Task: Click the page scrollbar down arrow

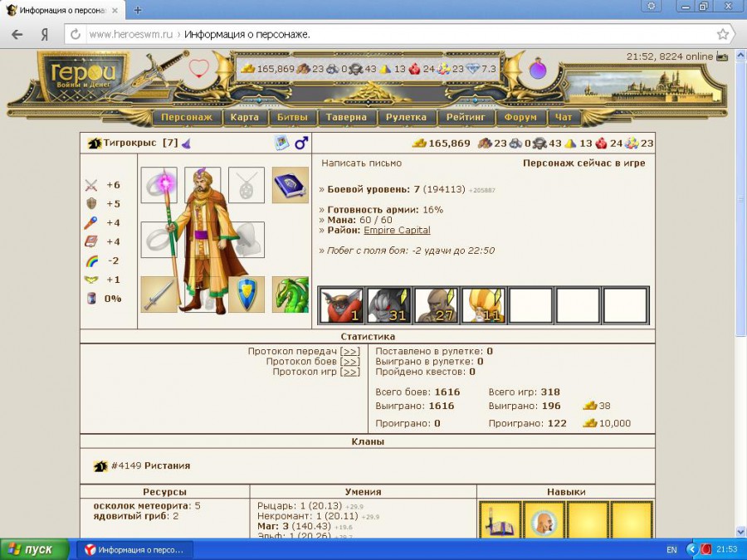Action: [741, 532]
